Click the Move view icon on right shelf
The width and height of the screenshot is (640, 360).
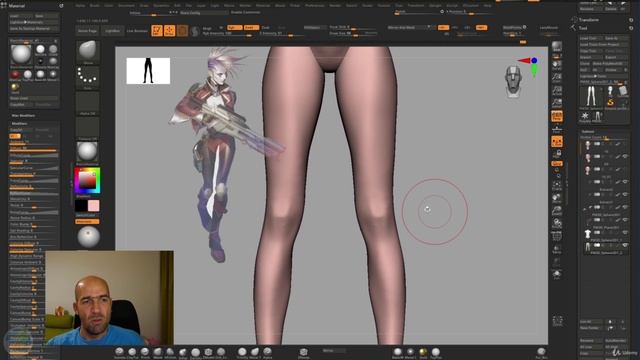click(557, 198)
